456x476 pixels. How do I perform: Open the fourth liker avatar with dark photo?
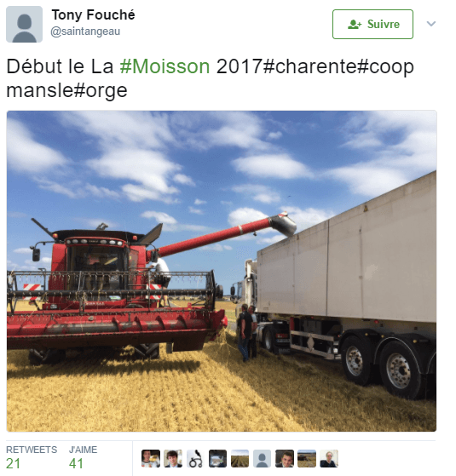(217, 458)
